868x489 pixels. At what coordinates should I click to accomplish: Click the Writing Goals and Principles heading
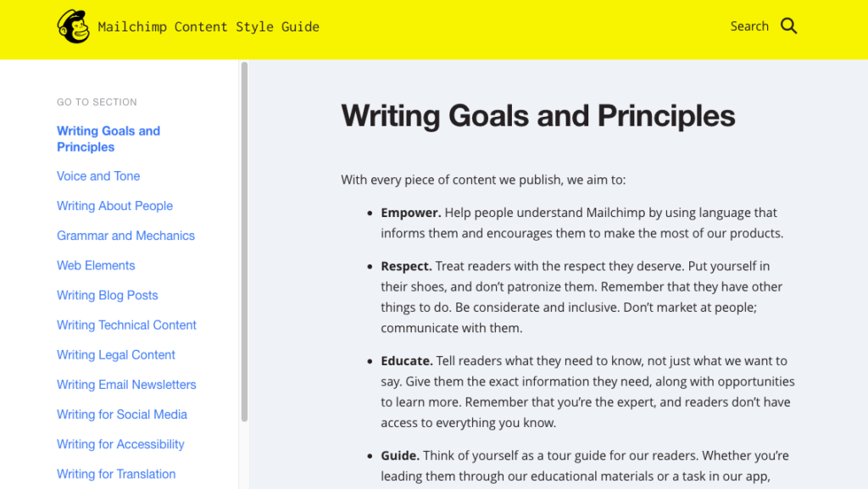coord(538,115)
